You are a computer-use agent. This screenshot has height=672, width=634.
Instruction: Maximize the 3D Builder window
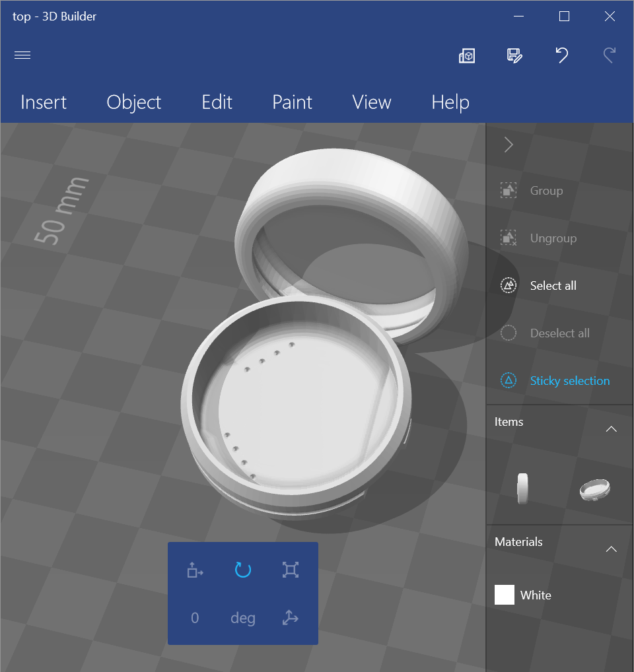(x=564, y=17)
